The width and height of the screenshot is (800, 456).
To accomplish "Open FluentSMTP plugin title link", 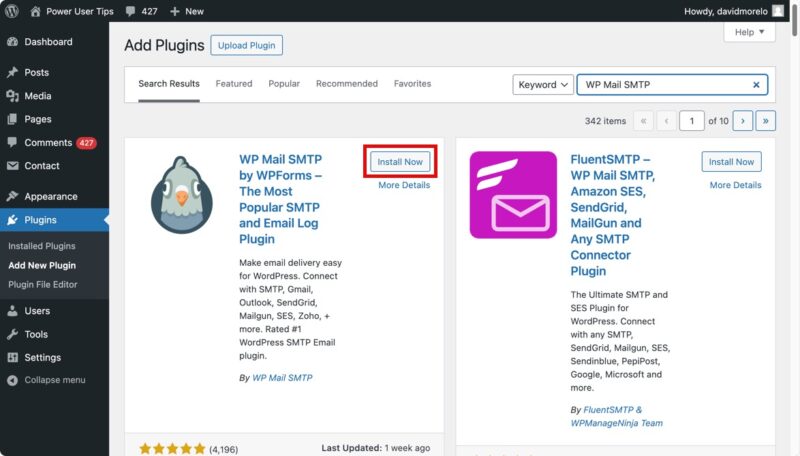I will pos(612,215).
